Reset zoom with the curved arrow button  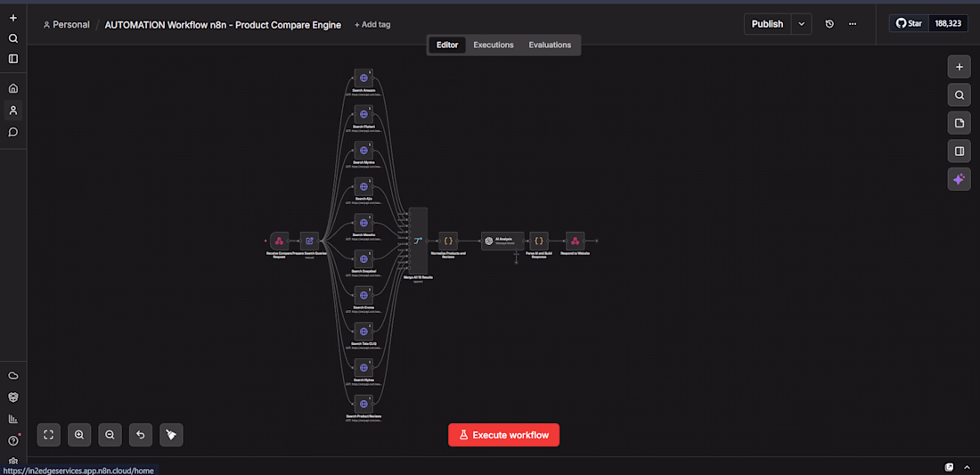pyautogui.click(x=141, y=434)
